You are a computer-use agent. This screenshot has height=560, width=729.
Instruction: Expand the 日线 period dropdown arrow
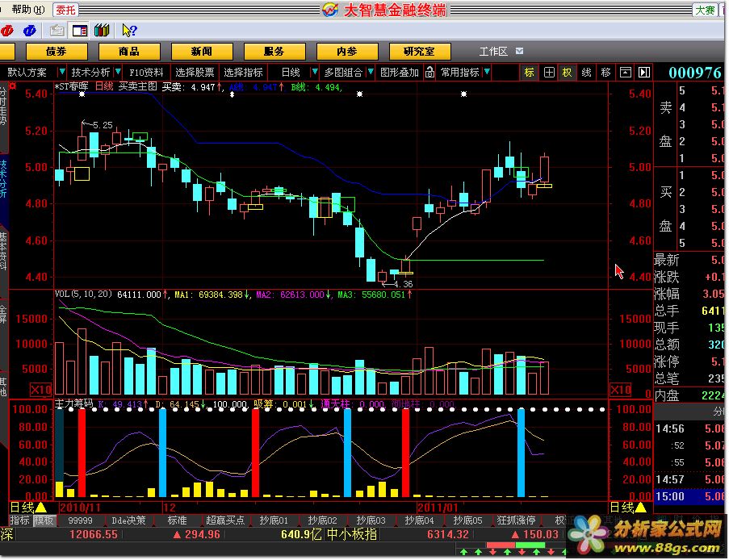coord(315,73)
